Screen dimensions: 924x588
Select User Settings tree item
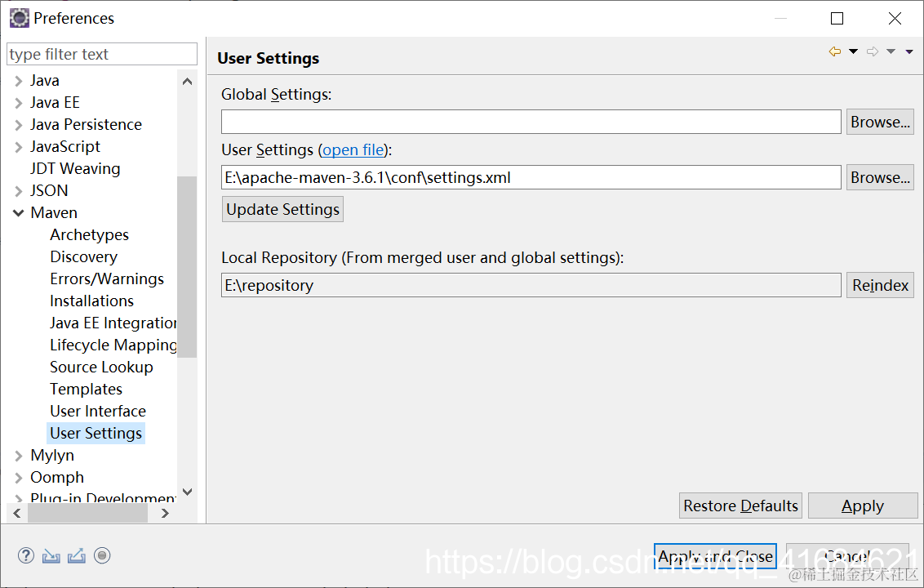tap(96, 434)
